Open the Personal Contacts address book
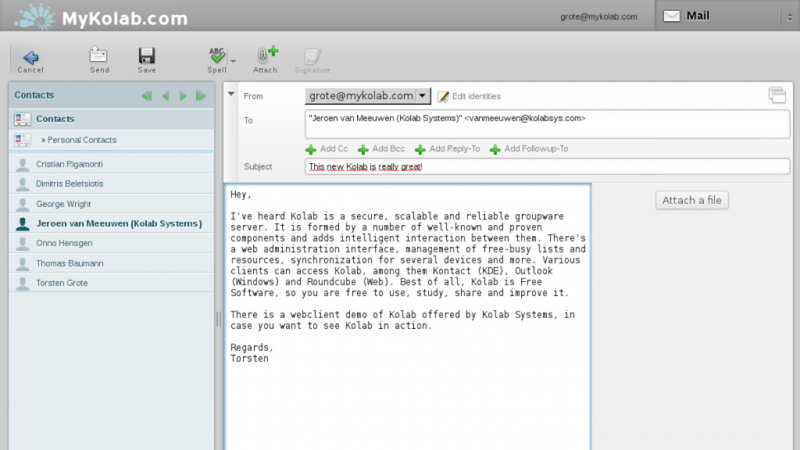This screenshot has width=800, height=450. point(111,140)
